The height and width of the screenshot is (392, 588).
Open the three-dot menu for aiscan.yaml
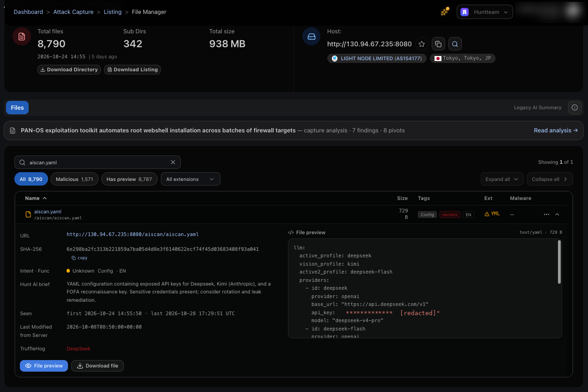(x=546, y=215)
